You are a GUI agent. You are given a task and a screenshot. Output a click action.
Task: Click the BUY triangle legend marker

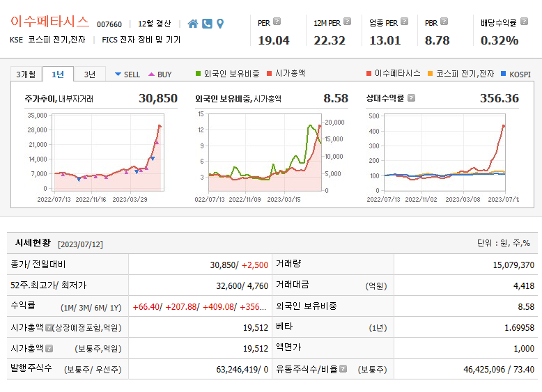click(x=151, y=75)
